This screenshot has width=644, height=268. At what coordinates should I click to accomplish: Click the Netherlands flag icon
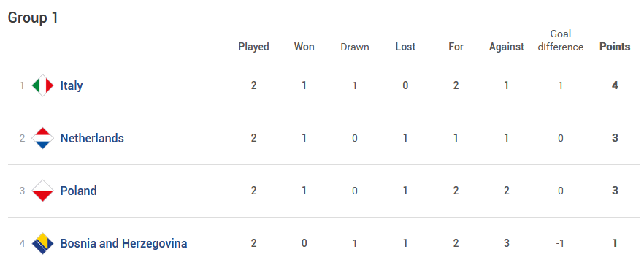pyautogui.click(x=42, y=138)
